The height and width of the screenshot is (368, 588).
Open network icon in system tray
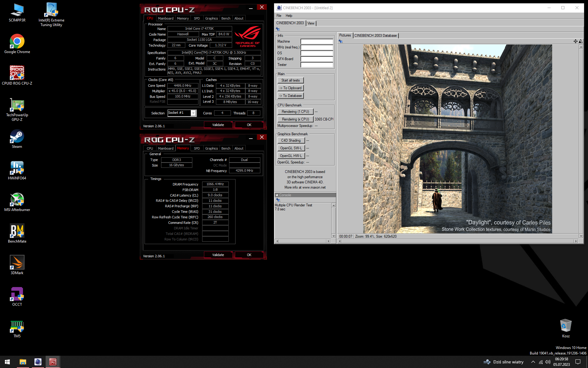pos(541,362)
